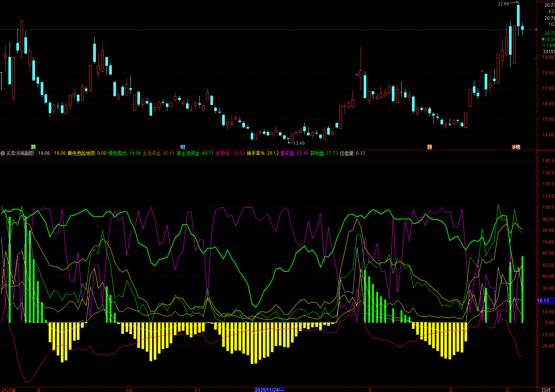Click the 走势线: -29.58 readout
Screen dimensions: 555x392
pos(230,153)
